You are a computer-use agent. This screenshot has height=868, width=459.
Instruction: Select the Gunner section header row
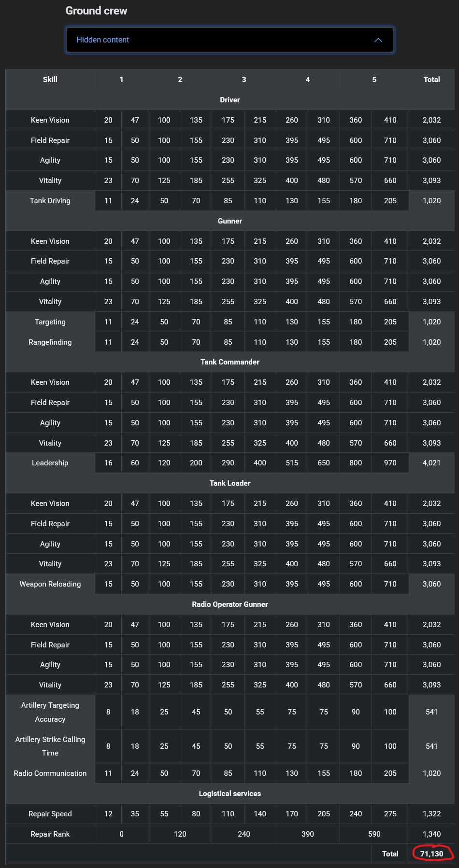(x=230, y=221)
